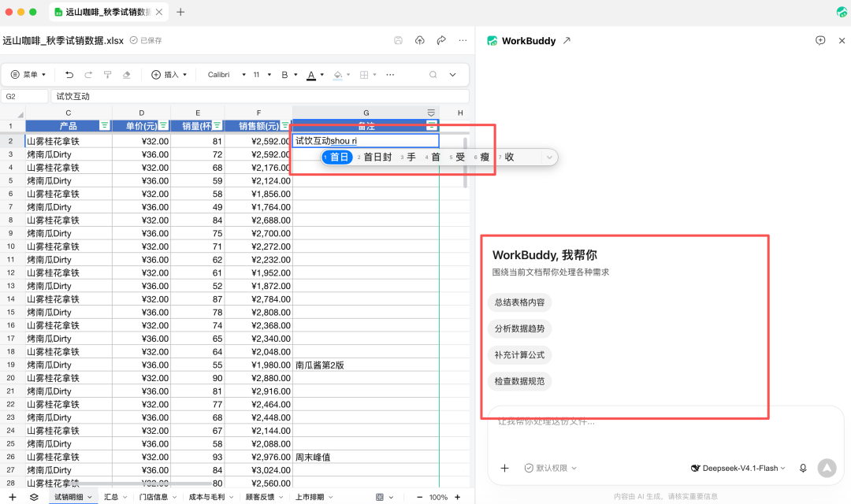
Task: Toggle the 单价(元) column filter button
Action: pyautogui.click(x=163, y=126)
